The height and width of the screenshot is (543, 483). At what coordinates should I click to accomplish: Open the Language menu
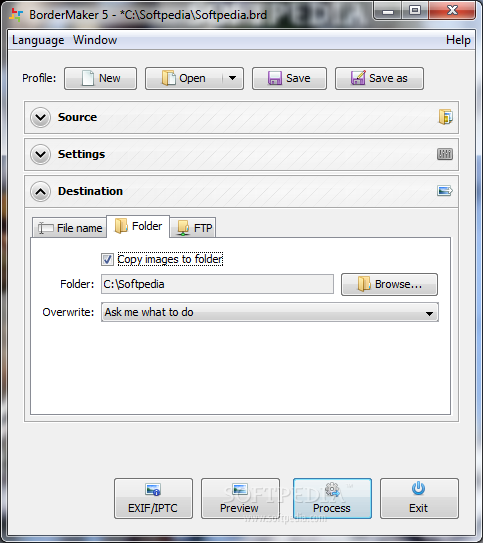pyautogui.click(x=38, y=40)
